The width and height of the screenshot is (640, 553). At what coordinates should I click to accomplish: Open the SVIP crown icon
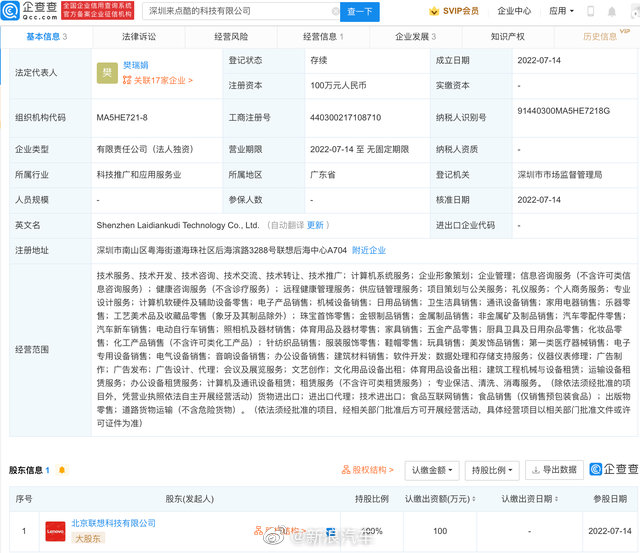click(x=434, y=11)
